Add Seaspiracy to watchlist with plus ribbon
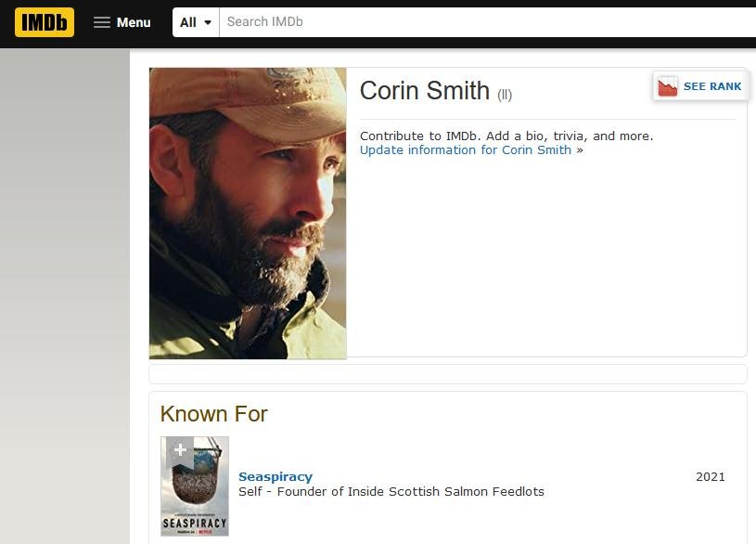The width and height of the screenshot is (756, 544). [180, 451]
